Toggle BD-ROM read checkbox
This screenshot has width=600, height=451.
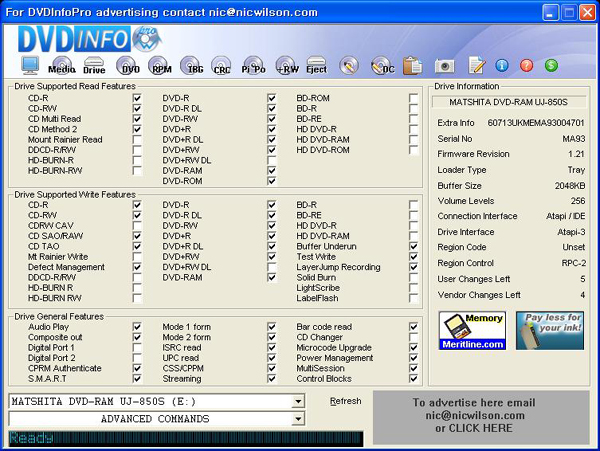click(413, 98)
